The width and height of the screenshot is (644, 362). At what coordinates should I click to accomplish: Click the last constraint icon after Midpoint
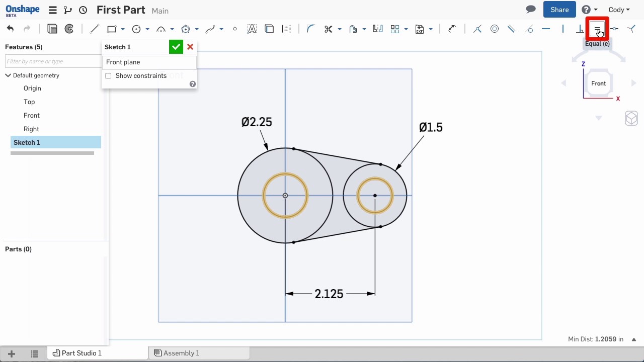click(631, 29)
